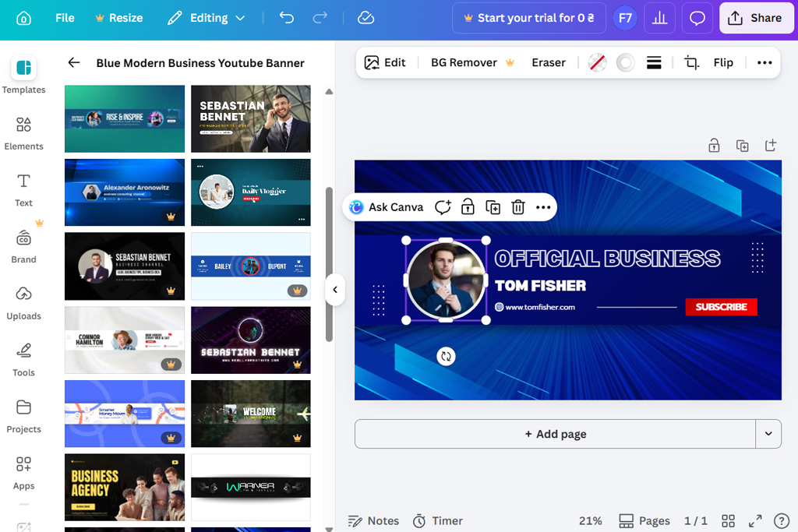Lock element in floating toolbar
The image size is (798, 532).
(x=468, y=207)
